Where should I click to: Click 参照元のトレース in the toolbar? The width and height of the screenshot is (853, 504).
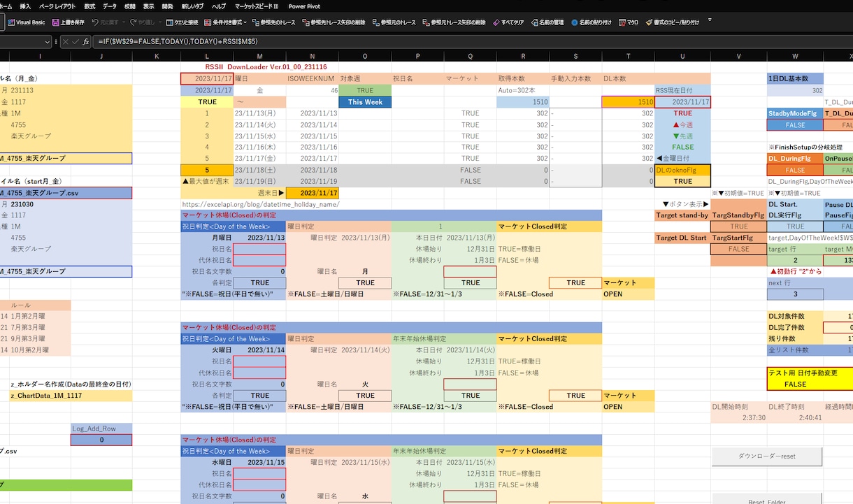click(x=394, y=22)
